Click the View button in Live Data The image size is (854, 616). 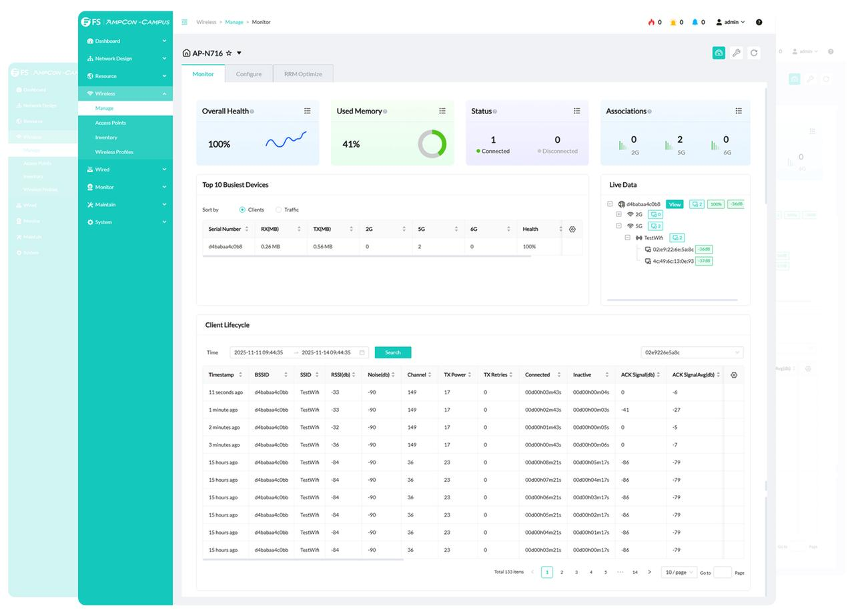675,204
